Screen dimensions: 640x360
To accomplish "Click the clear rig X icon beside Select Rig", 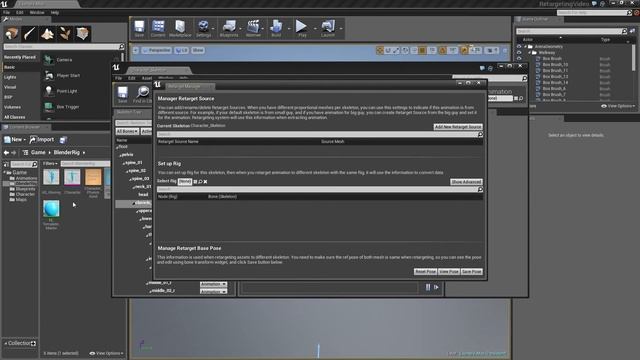I will 205,182.
